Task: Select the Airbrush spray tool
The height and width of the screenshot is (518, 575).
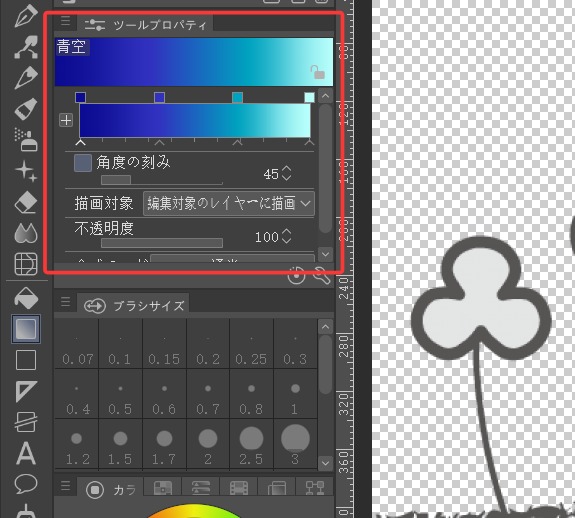Action: 26,139
